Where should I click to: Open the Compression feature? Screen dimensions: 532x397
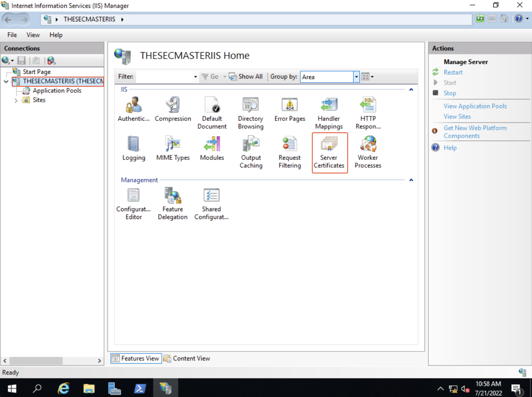173,109
